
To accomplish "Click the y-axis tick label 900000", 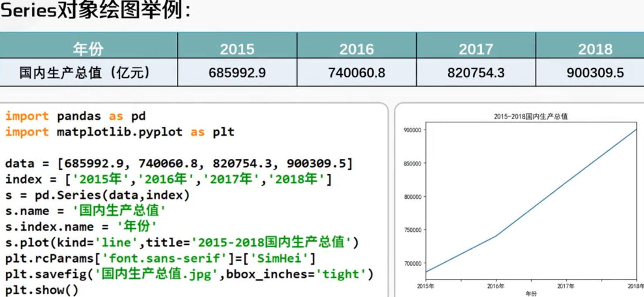I will [x=413, y=130].
